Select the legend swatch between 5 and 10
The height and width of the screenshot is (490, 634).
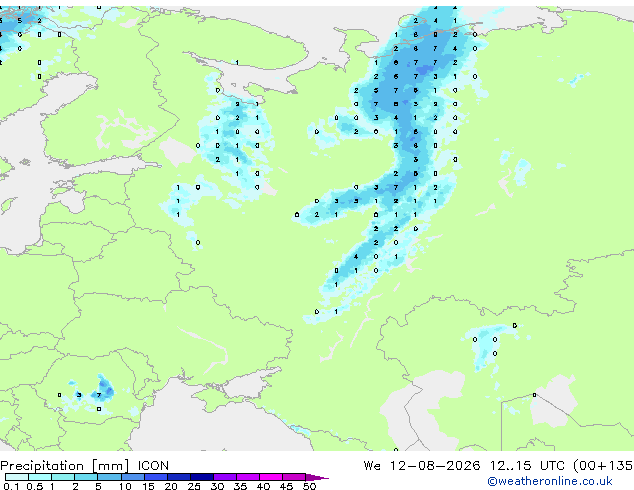(x=109, y=477)
